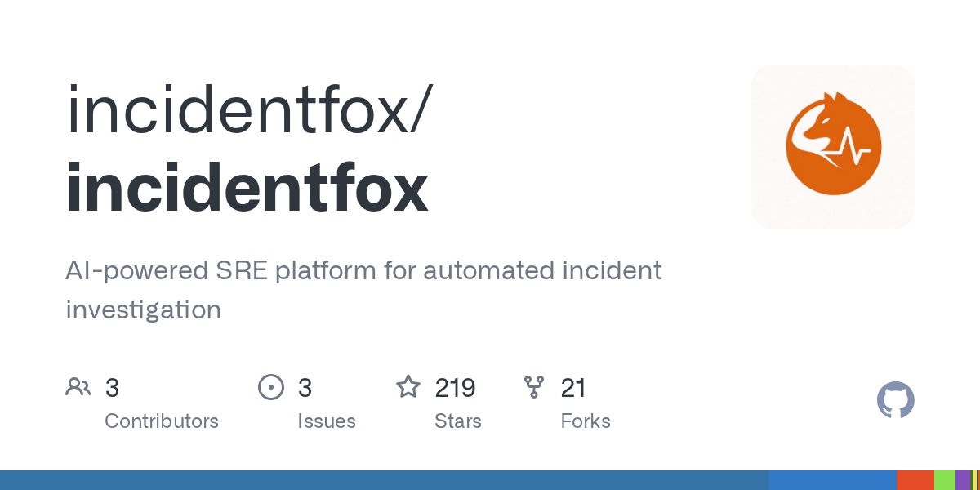Click the fork count 21
Viewport: 980px width, 490px height.
click(x=573, y=388)
